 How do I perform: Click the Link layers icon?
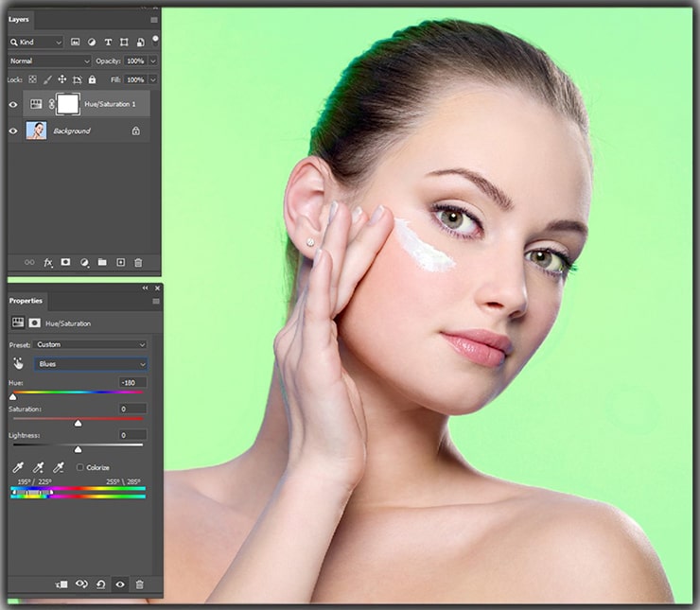[x=29, y=262]
